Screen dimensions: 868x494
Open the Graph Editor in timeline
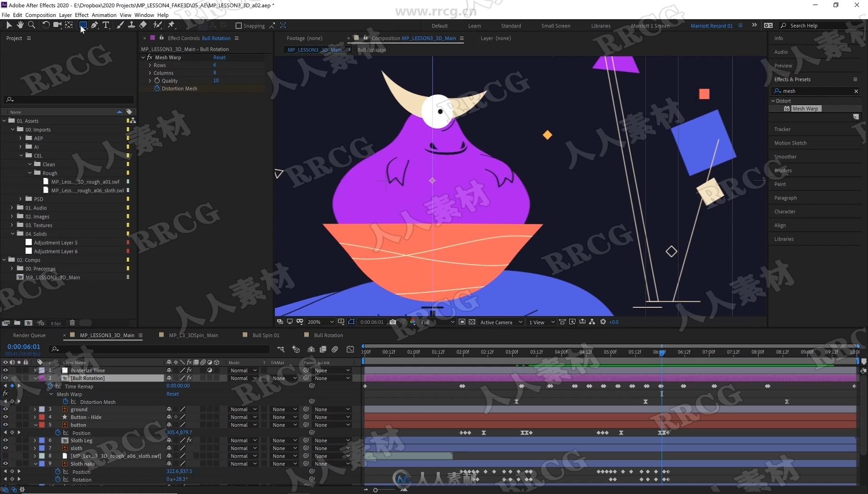click(x=350, y=349)
